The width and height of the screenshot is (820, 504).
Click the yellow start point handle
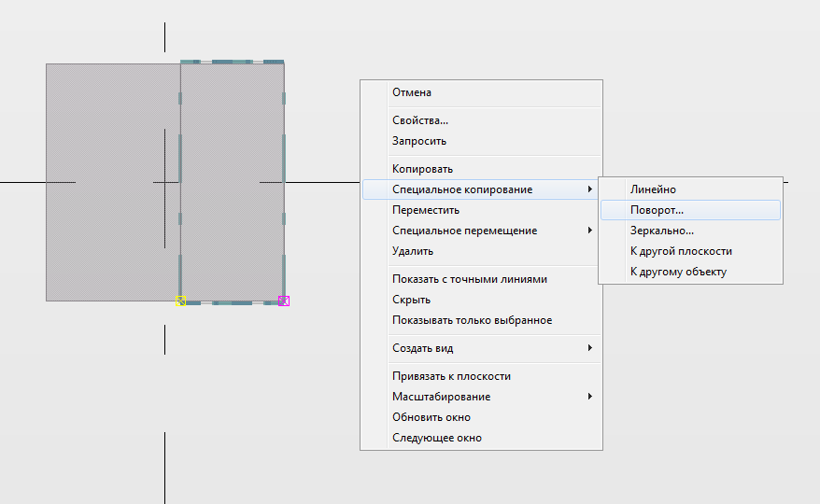coord(181,301)
